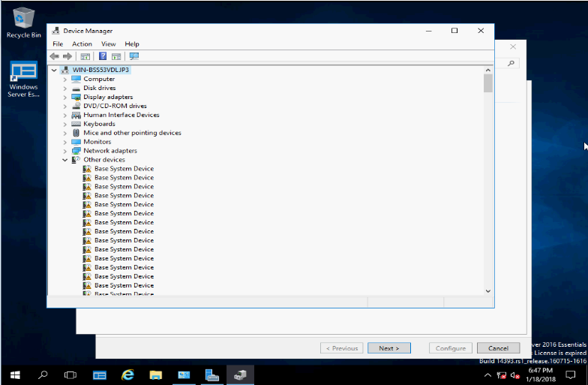Expand the Mice and other pointing devices chevron
This screenshot has height=385, width=588.
pos(64,134)
